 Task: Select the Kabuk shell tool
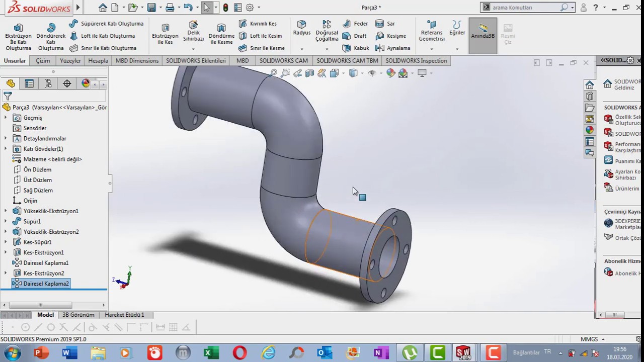tap(356, 48)
